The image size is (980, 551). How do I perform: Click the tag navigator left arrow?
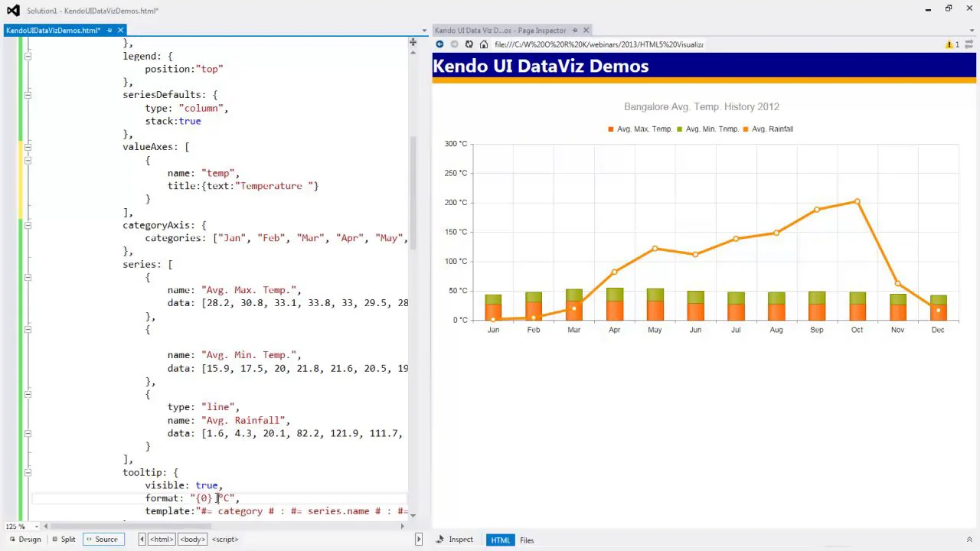pos(142,540)
